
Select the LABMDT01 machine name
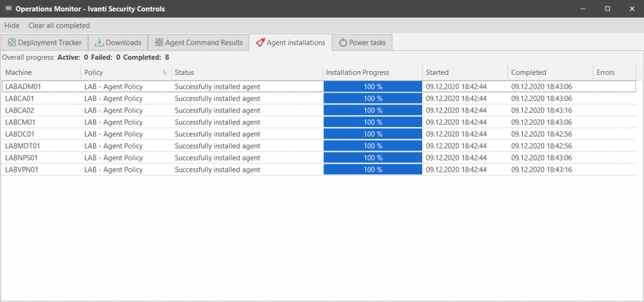23,146
